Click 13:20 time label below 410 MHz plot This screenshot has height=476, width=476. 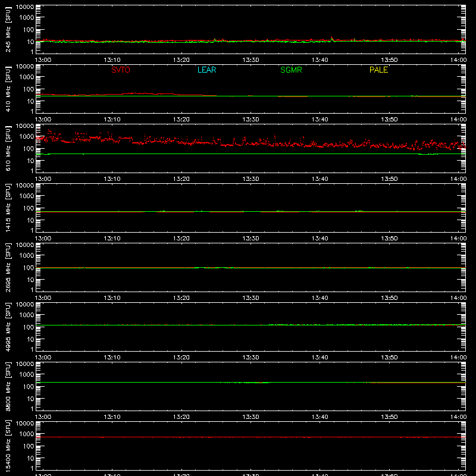point(181,120)
